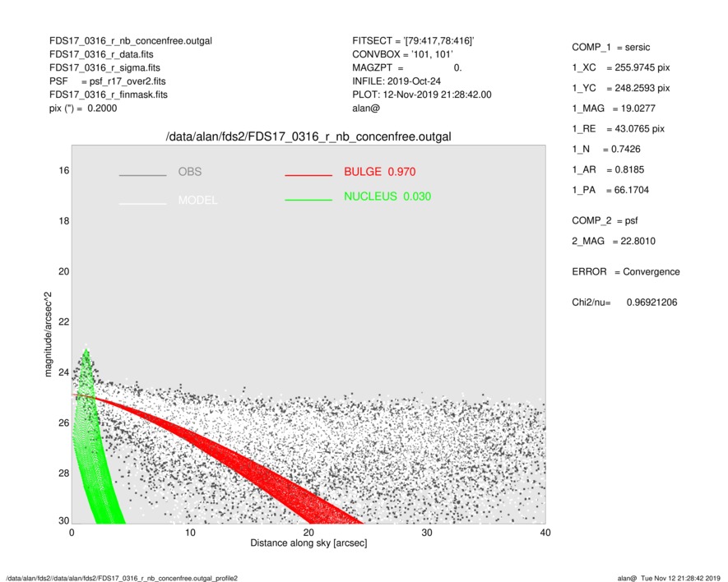728x582 pixels.
Task: Select the FDS17_0316_r_sigma.fits text
Action: point(104,67)
